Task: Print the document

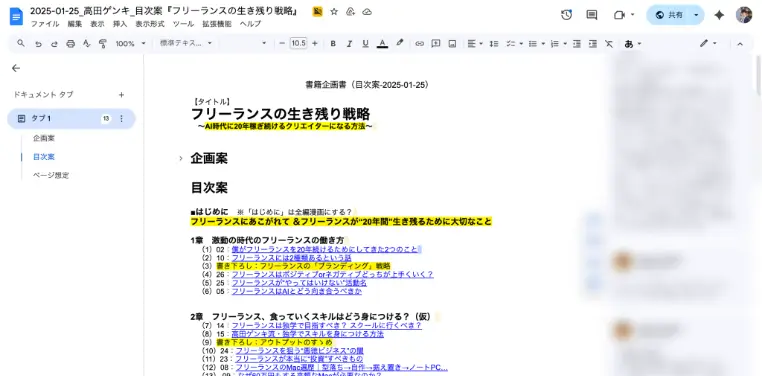Action: coord(70,44)
